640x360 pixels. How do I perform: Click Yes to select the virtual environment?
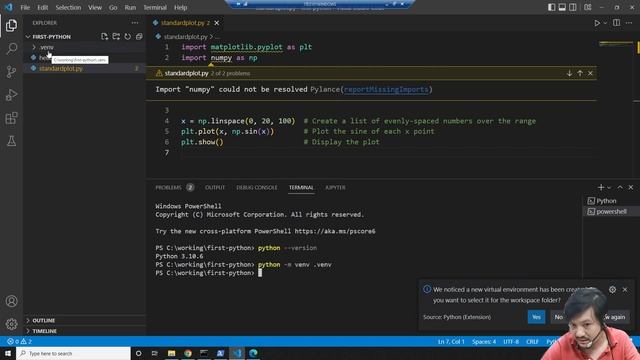click(536, 317)
